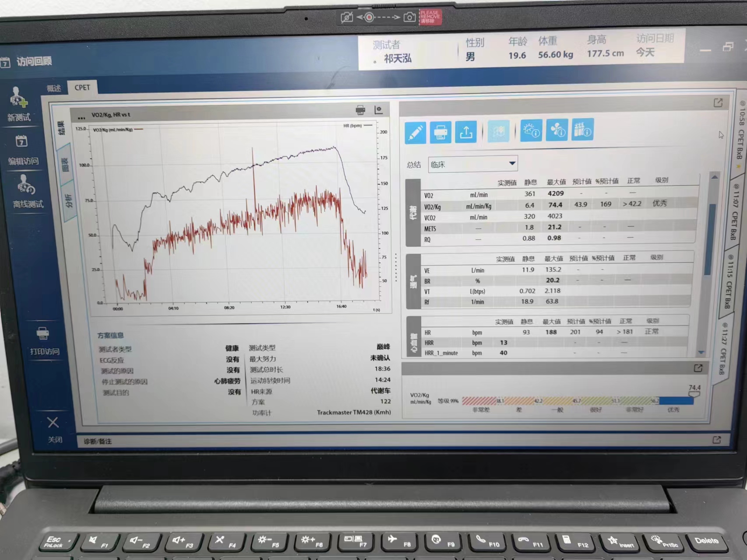The height and width of the screenshot is (560, 747).
Task: Click the 功率计 Trackmaster TM428 entry
Action: [354, 412]
